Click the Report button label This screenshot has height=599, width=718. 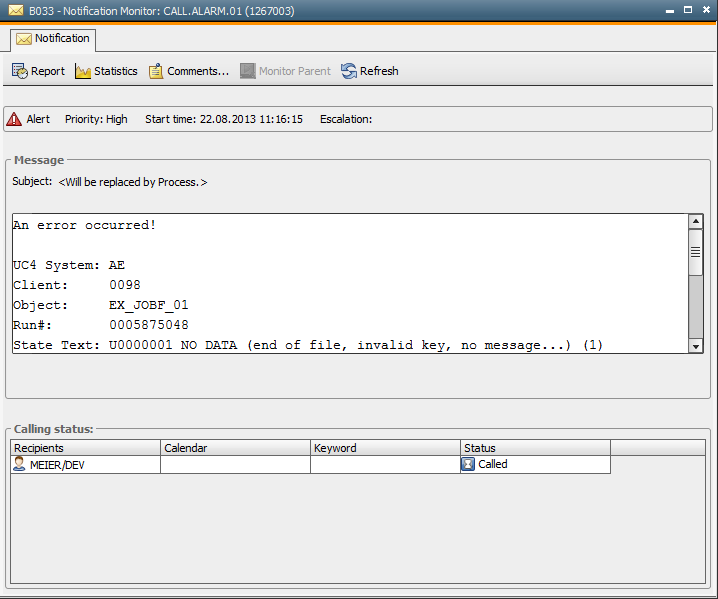(x=48, y=71)
